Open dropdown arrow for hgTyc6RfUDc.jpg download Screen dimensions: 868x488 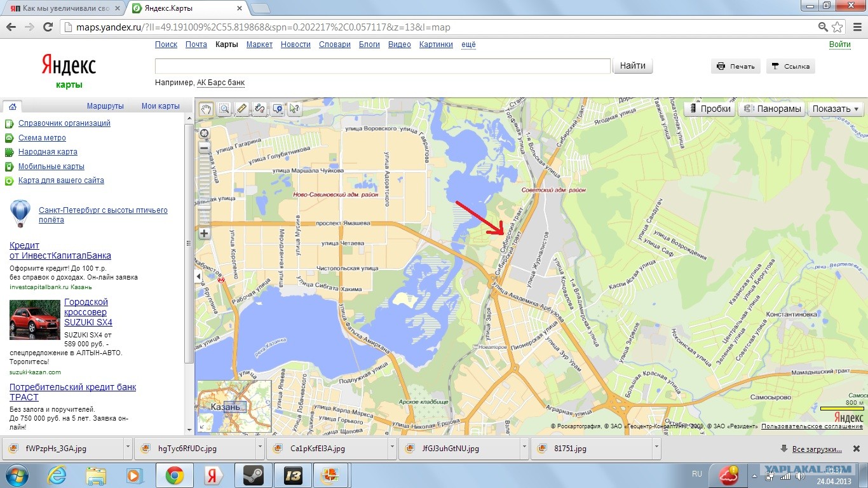click(x=261, y=448)
